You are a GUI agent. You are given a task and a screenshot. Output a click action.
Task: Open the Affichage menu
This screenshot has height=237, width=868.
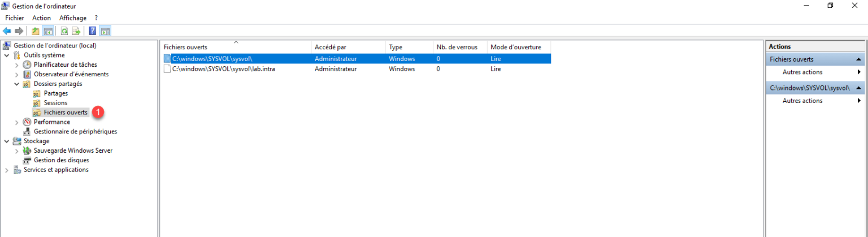pyautogui.click(x=73, y=18)
